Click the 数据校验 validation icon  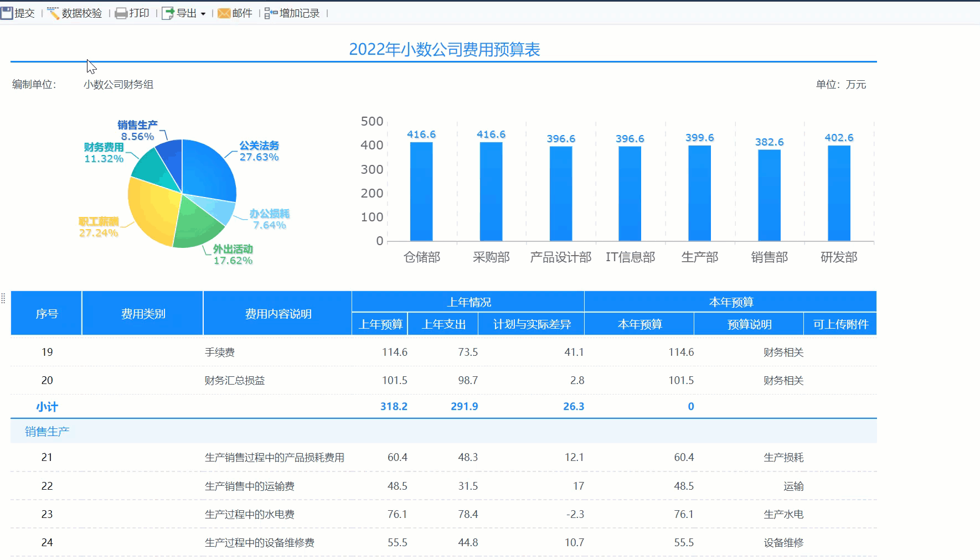click(x=54, y=13)
